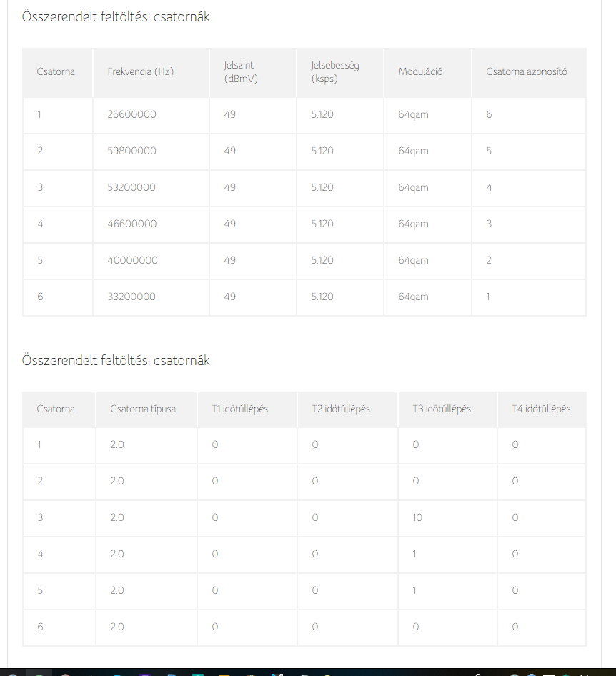Viewport: 616px width, 676px height.
Task: Click the "T2 időtúllépés" column header
Action: pyautogui.click(x=341, y=409)
